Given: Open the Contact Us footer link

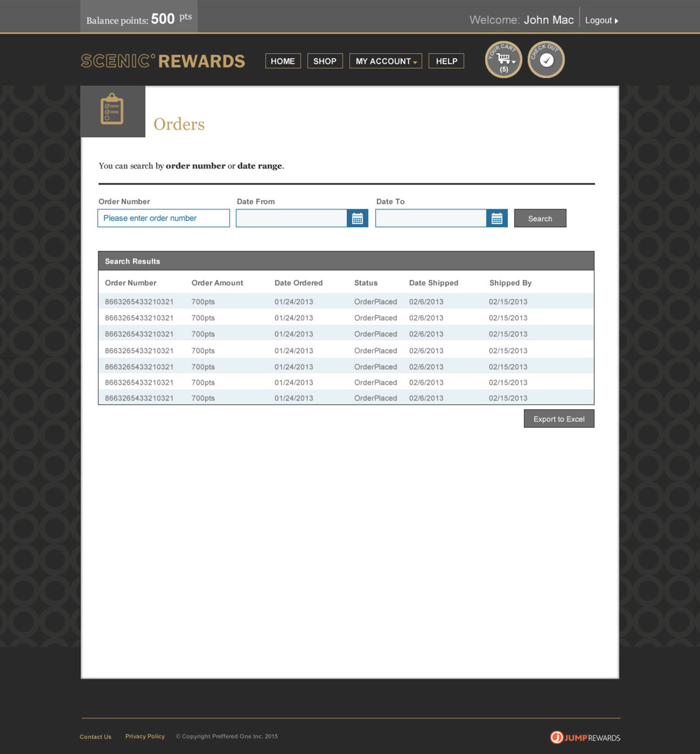Looking at the screenshot, I should coord(95,736).
